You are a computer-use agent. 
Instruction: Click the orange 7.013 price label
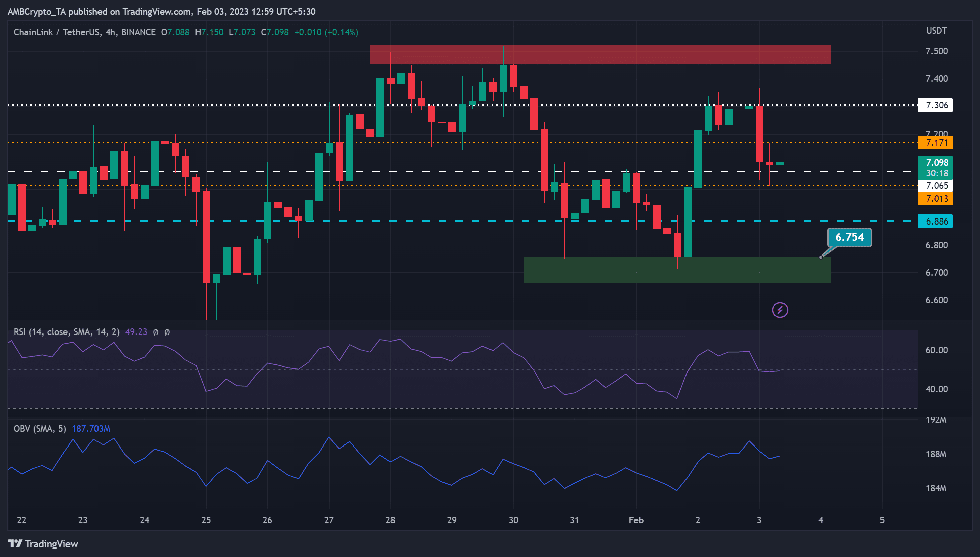935,199
